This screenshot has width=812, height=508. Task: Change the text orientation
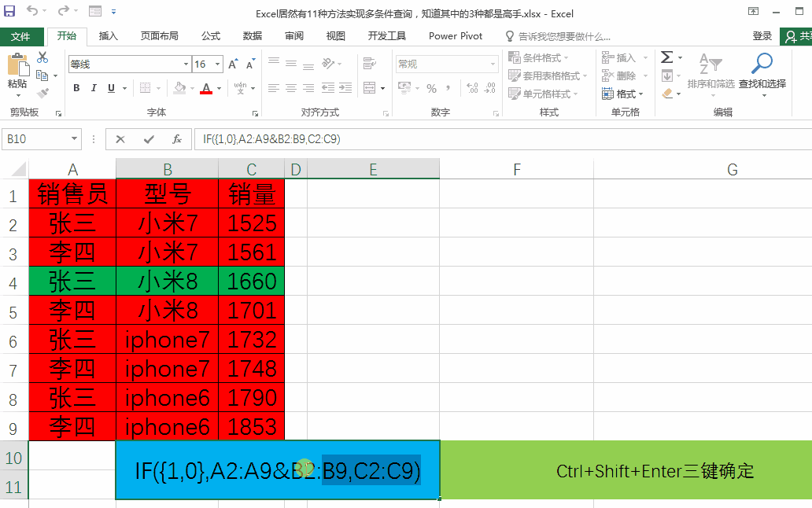328,63
